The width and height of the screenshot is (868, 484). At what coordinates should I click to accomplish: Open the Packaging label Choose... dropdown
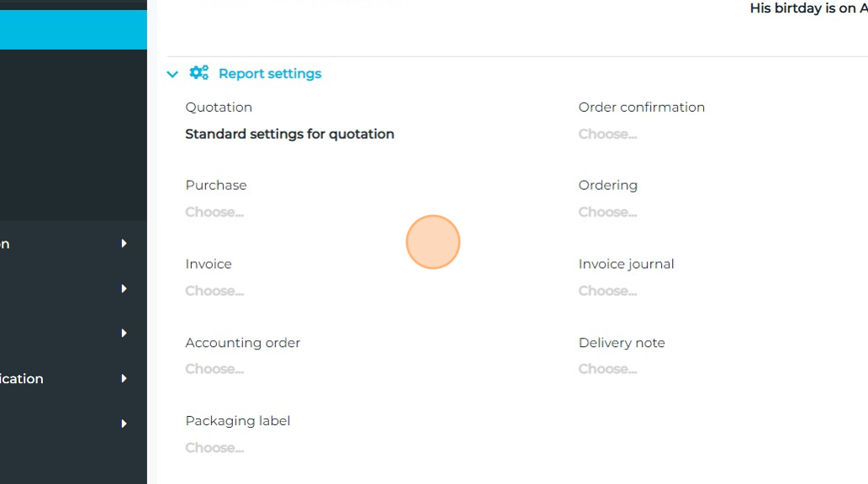pos(214,449)
